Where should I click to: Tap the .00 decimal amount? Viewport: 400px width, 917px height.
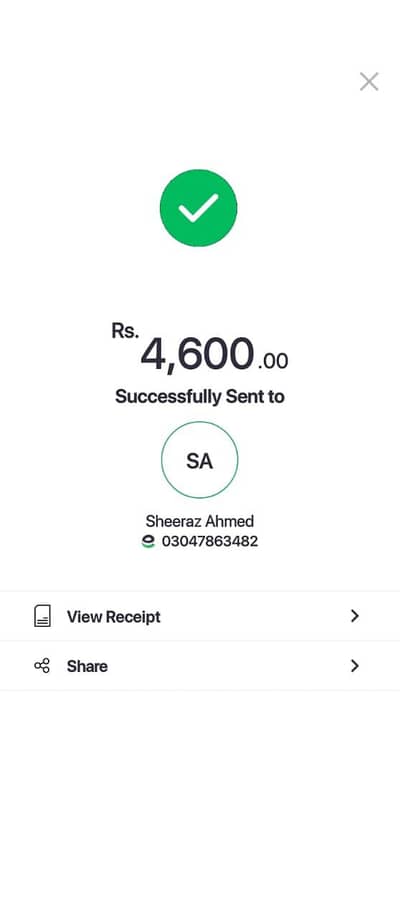[x=273, y=361]
